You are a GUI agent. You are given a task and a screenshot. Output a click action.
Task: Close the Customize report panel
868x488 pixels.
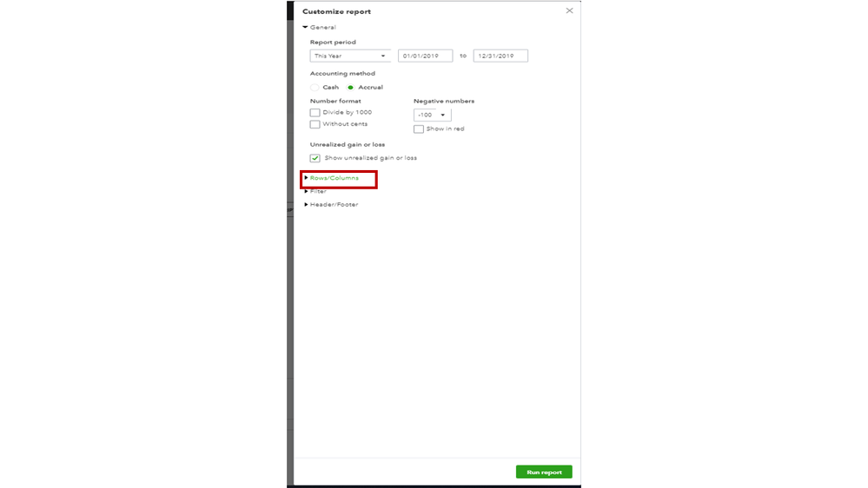click(569, 10)
